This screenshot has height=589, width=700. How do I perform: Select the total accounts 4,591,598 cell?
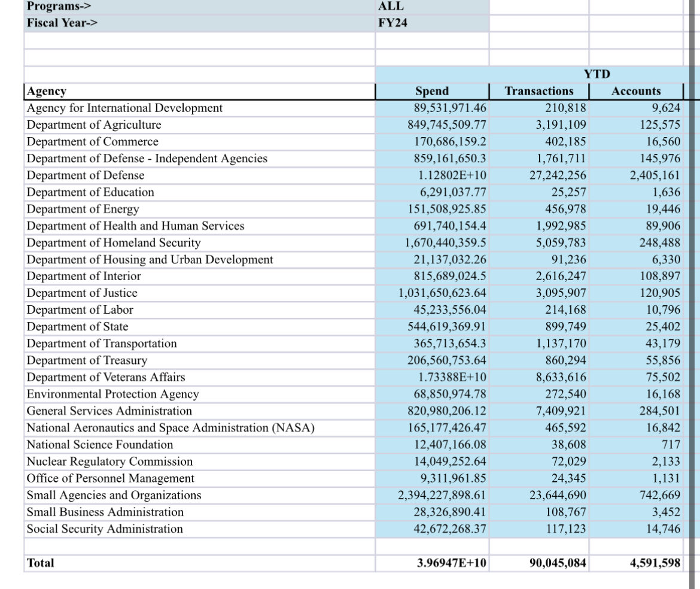(636, 563)
